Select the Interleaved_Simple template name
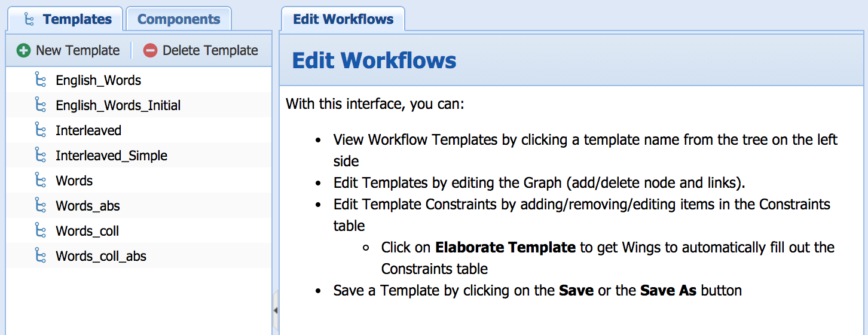 click(111, 156)
